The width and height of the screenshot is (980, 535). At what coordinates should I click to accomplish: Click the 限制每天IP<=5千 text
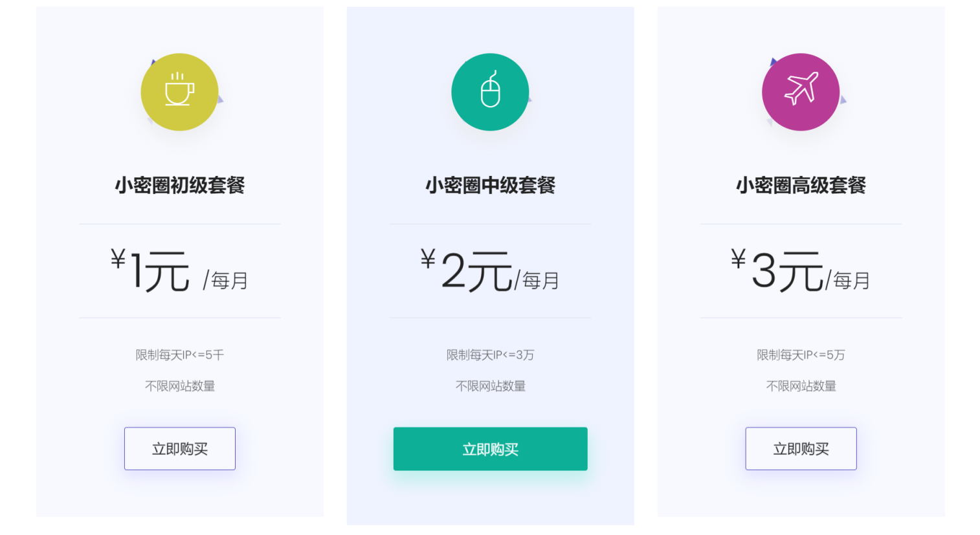click(x=180, y=355)
